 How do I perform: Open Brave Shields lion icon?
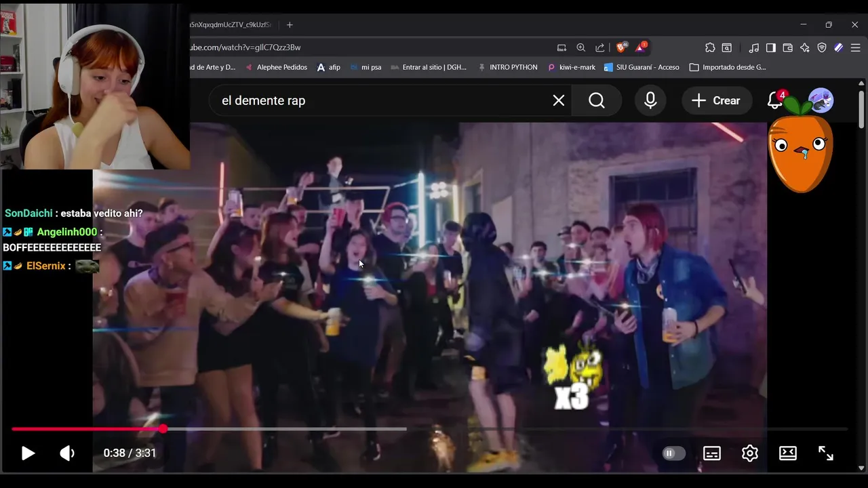pyautogui.click(x=621, y=47)
